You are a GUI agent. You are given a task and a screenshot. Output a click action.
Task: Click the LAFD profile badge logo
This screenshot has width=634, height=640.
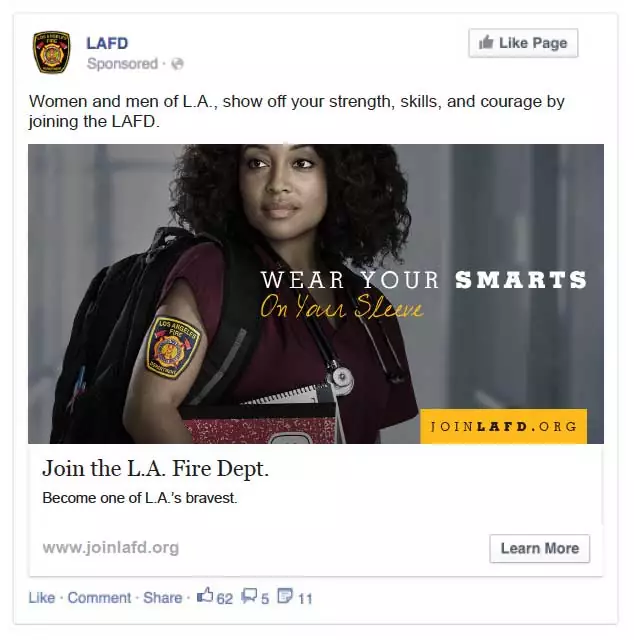(51, 52)
